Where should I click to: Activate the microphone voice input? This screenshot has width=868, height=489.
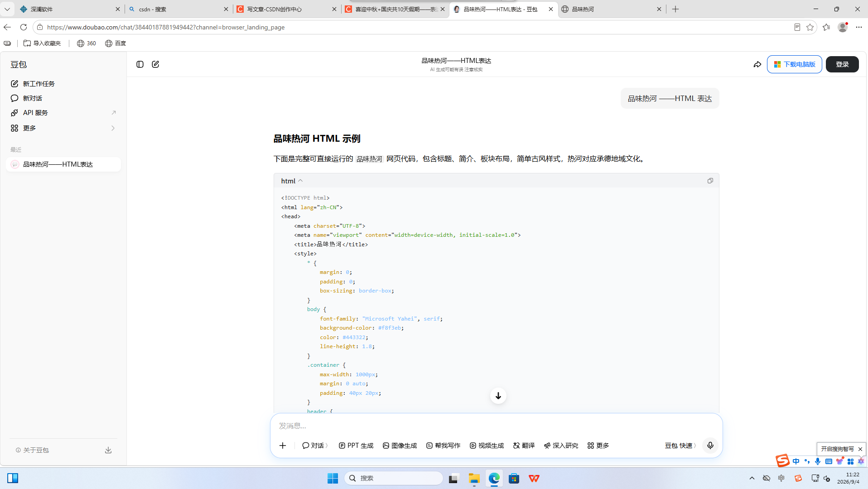click(x=710, y=446)
